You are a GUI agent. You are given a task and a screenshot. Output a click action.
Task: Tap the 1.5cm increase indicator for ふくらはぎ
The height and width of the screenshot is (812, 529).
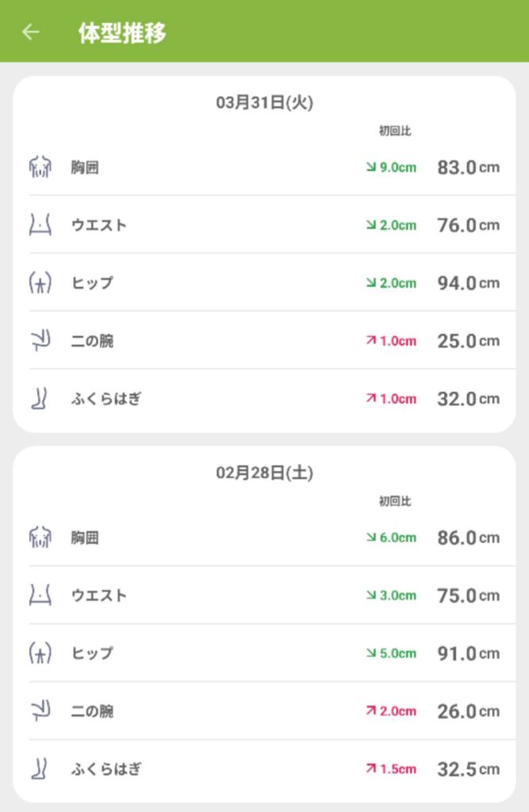point(391,769)
